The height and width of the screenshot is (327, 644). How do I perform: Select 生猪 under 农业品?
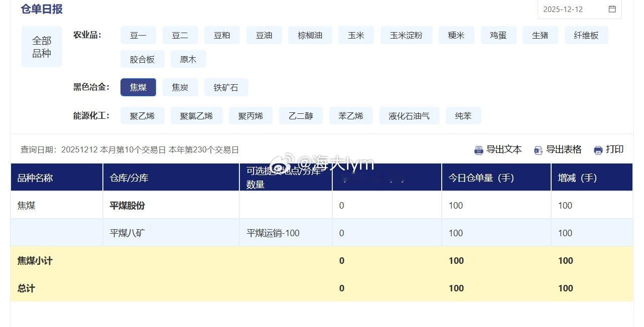(x=540, y=35)
